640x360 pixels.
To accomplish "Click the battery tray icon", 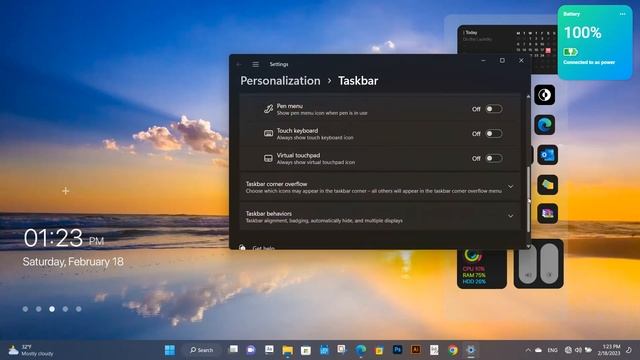I will pos(589,350).
